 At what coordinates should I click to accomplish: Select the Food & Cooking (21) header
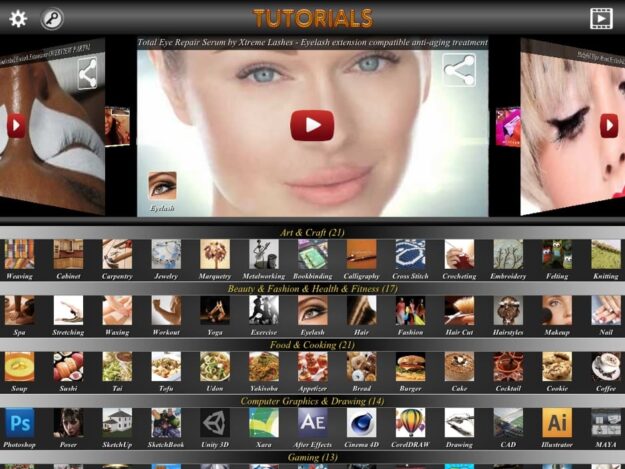pos(312,345)
